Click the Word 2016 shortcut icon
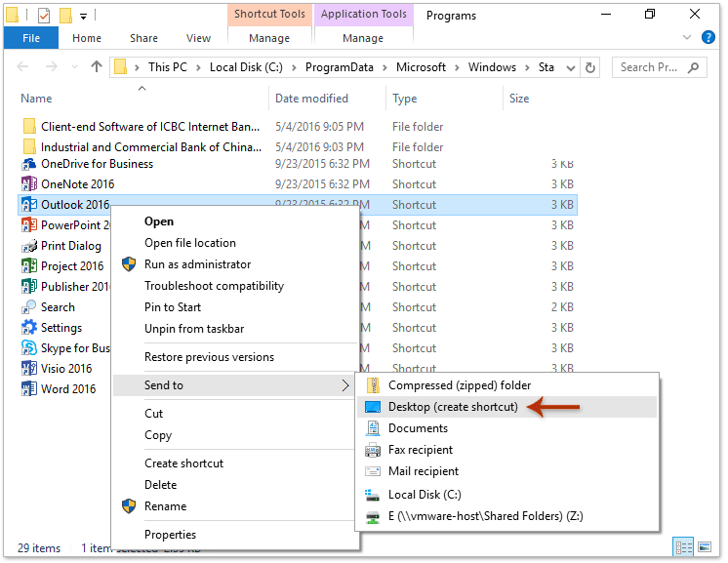728x563 pixels. click(29, 389)
